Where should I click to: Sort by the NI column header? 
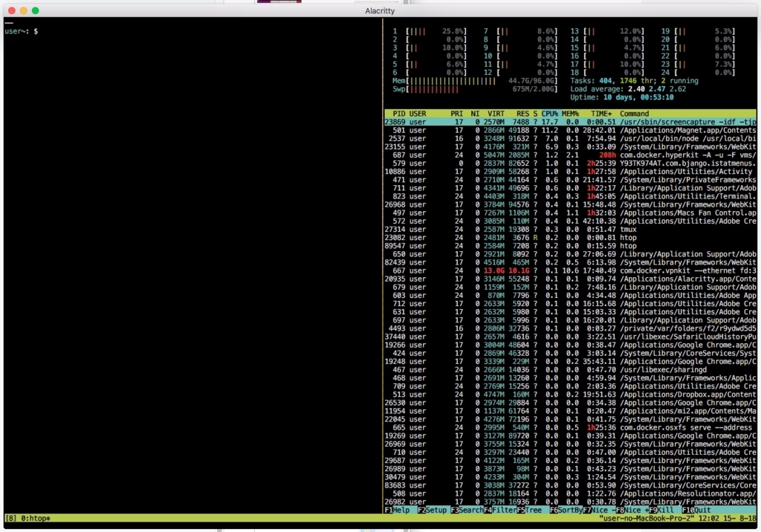[475, 114]
